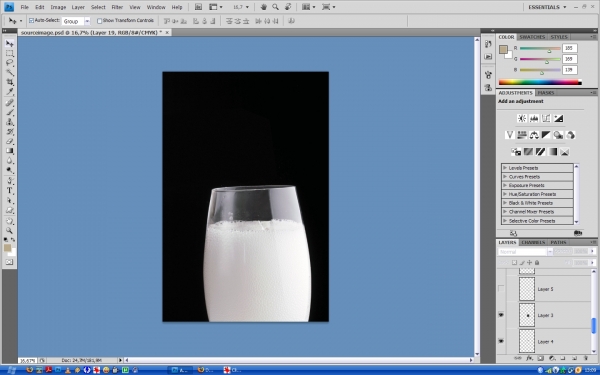Add a Levels adjustment
This screenshot has height=375, width=600.
534,119
